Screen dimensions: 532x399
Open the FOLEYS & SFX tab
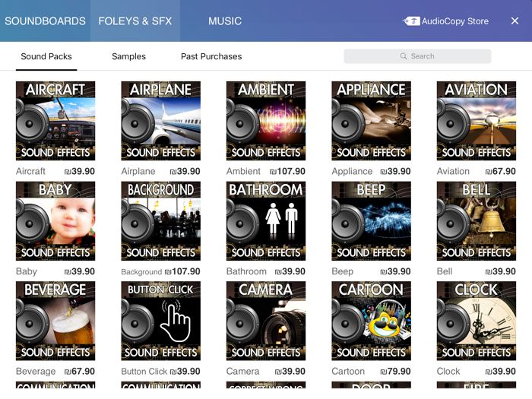[135, 21]
